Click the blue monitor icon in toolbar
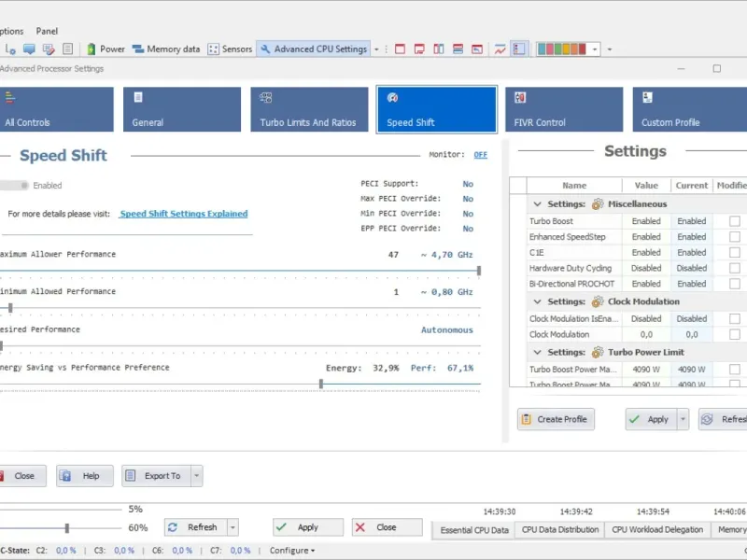The height and width of the screenshot is (560, 747). pos(29,49)
